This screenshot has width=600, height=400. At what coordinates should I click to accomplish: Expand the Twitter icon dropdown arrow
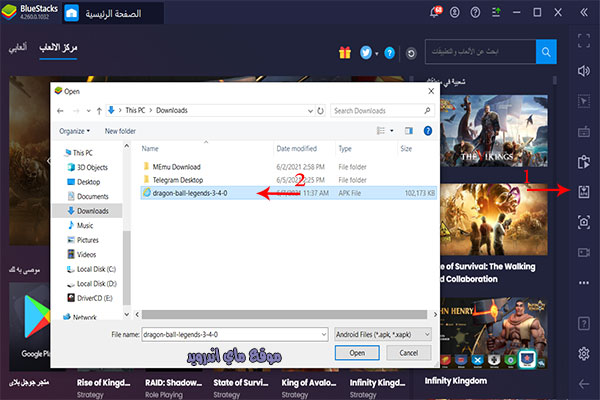click(377, 53)
